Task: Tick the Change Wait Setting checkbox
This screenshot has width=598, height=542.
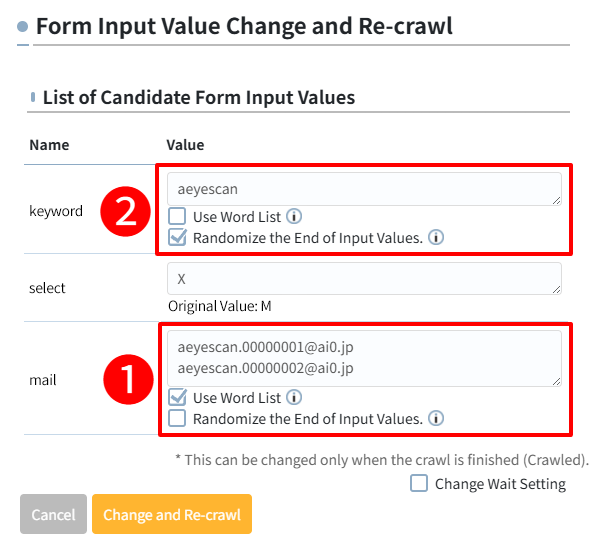Action: tap(419, 483)
